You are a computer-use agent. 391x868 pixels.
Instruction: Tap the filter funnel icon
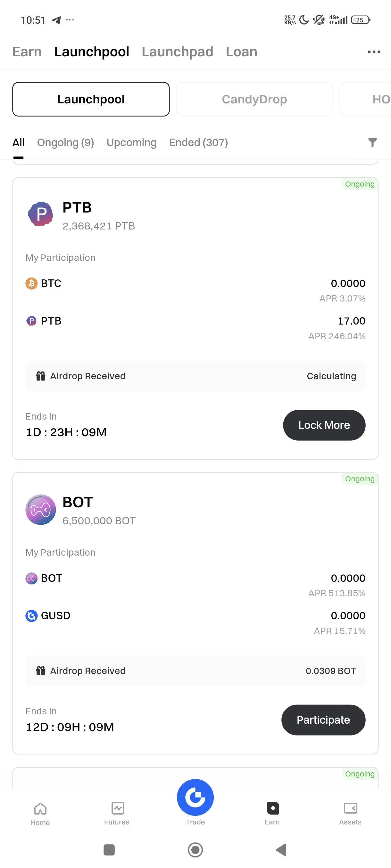tap(372, 142)
